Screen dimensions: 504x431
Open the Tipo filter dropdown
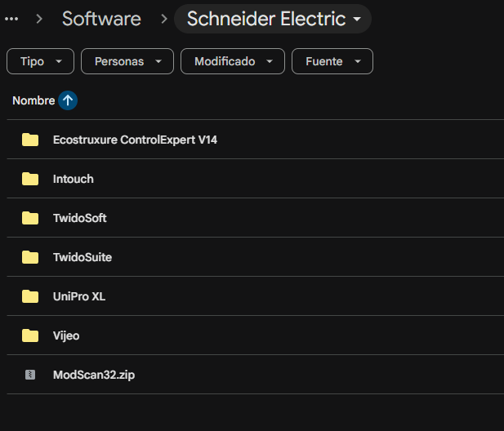pyautogui.click(x=41, y=61)
